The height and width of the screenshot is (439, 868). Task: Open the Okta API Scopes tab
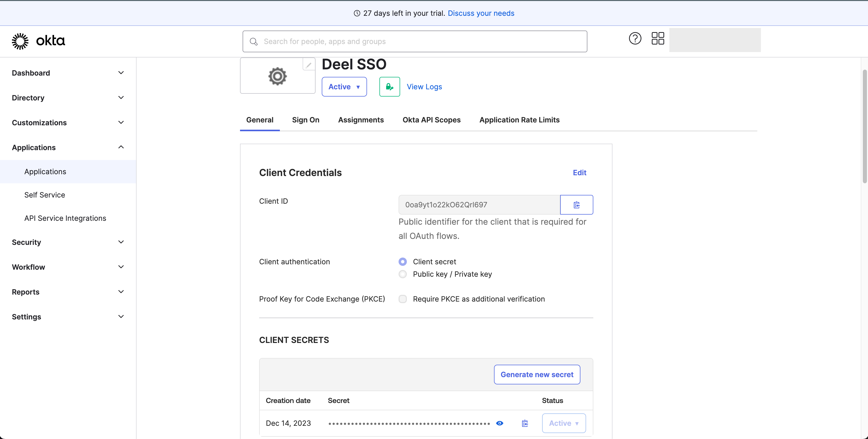point(431,120)
